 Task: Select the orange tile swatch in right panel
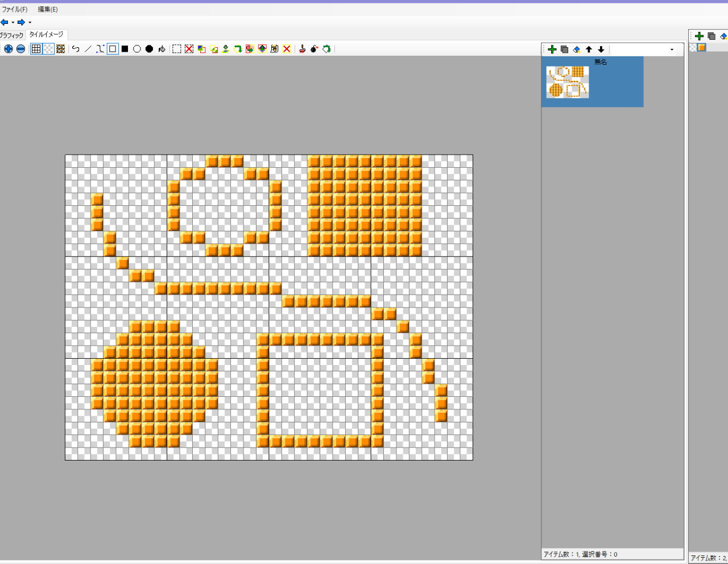click(702, 48)
